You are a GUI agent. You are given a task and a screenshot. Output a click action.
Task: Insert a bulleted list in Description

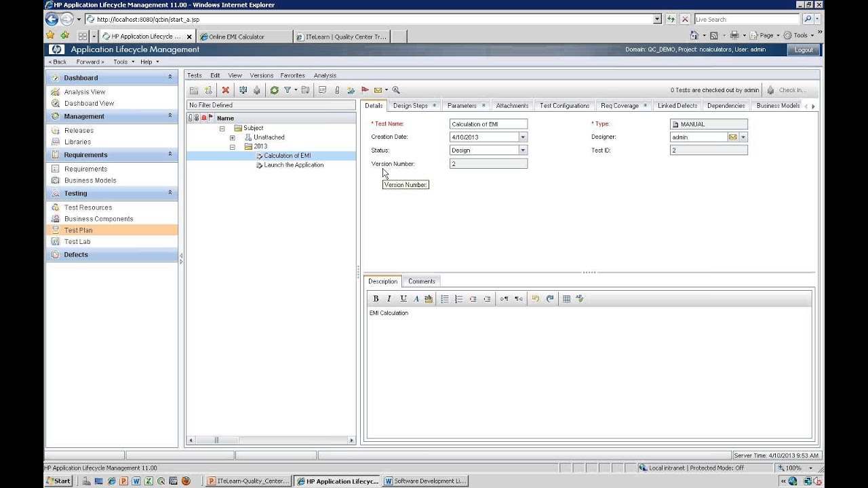[x=445, y=298]
